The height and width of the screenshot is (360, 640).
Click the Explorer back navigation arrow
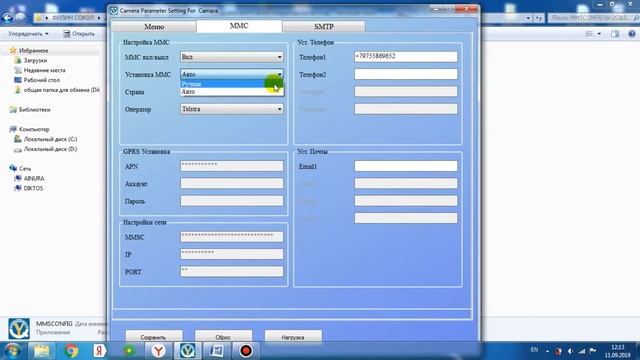[7, 18]
